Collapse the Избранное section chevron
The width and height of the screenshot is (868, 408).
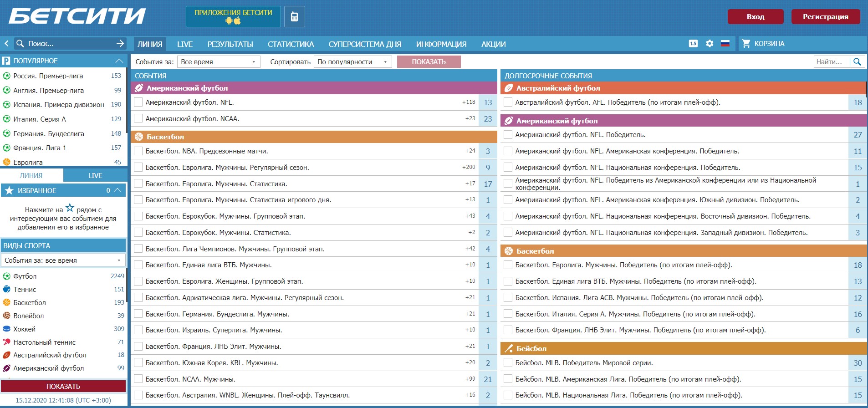[117, 190]
